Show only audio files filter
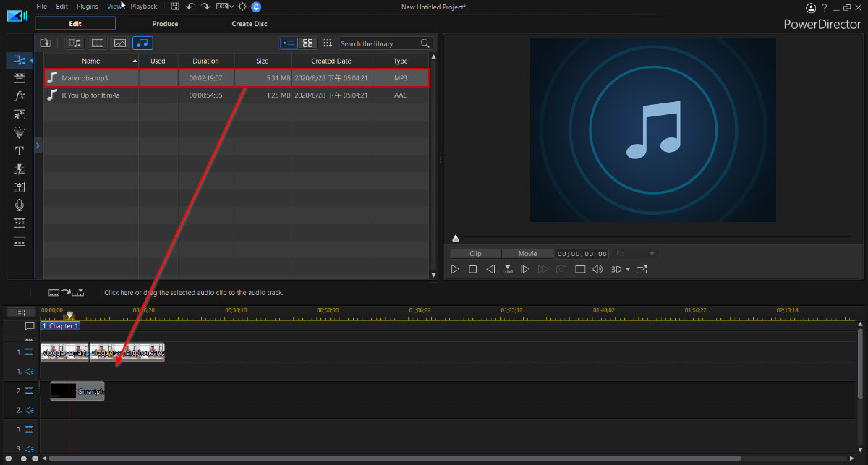This screenshot has height=465, width=868. coord(143,43)
